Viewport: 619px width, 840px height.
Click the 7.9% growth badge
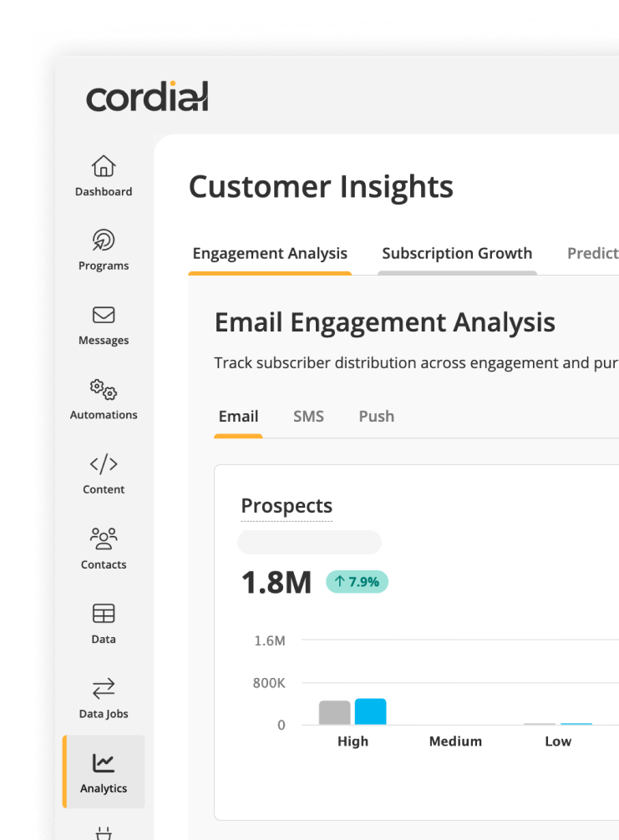click(x=357, y=582)
